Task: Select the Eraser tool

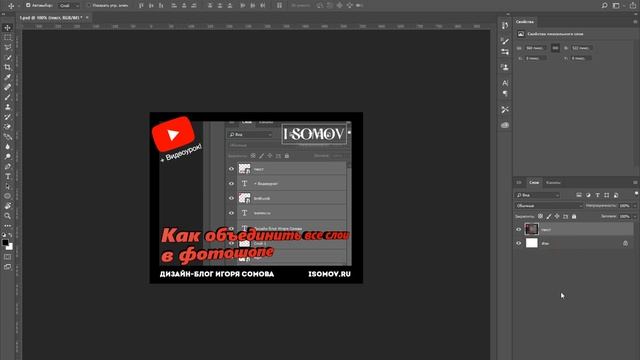Action: pyautogui.click(x=7, y=127)
